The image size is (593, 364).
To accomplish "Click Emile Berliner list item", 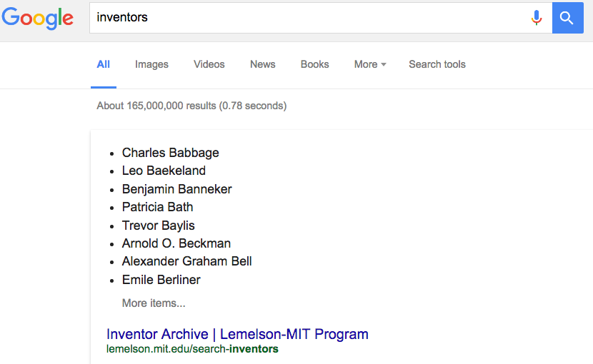I will tap(161, 280).
